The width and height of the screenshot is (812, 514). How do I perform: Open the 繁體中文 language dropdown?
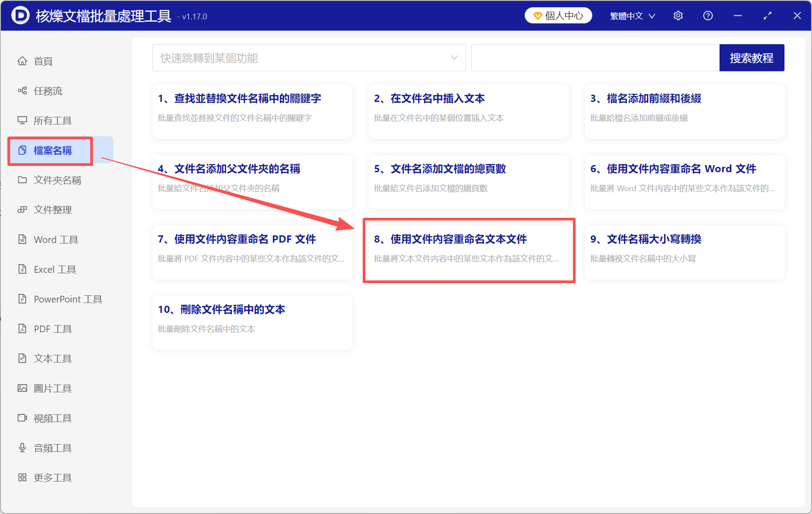point(631,15)
